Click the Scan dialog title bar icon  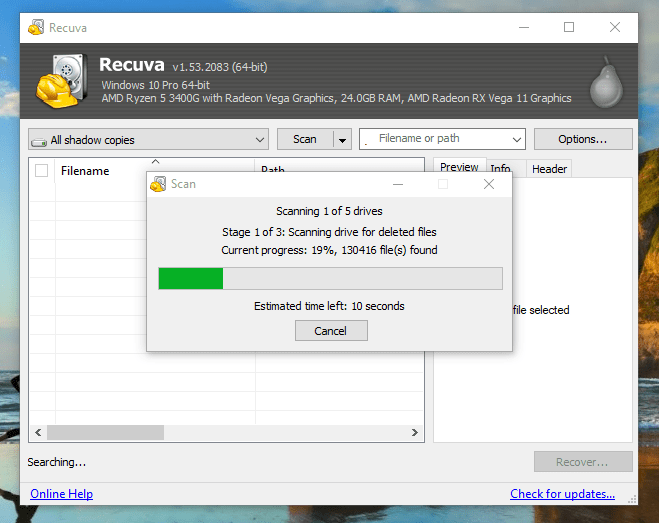[x=158, y=184]
